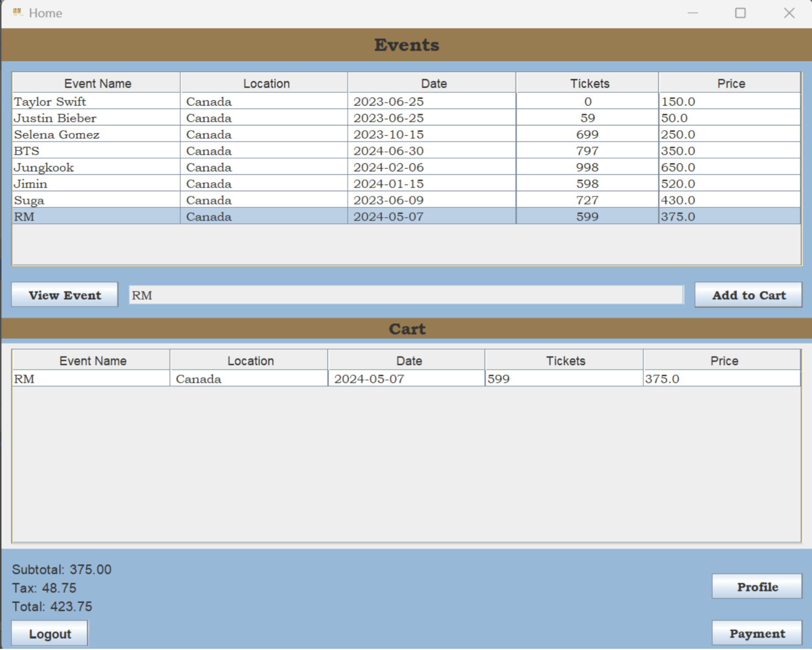The image size is (812, 650).
Task: Click price cell 50.0
Action: [730, 117]
